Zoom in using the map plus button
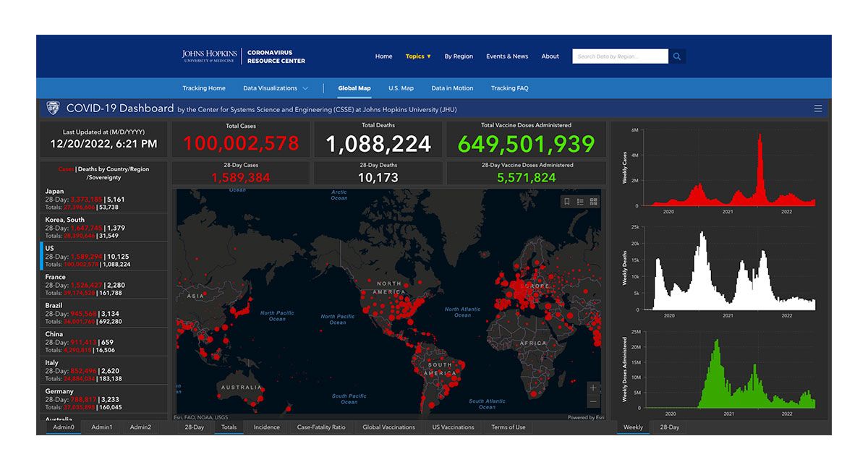Screen dimensions: 868x470 (594, 388)
